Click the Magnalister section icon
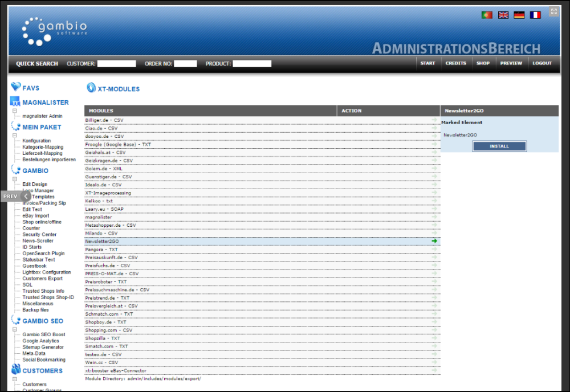The height and width of the screenshot is (392, 570). (15, 101)
